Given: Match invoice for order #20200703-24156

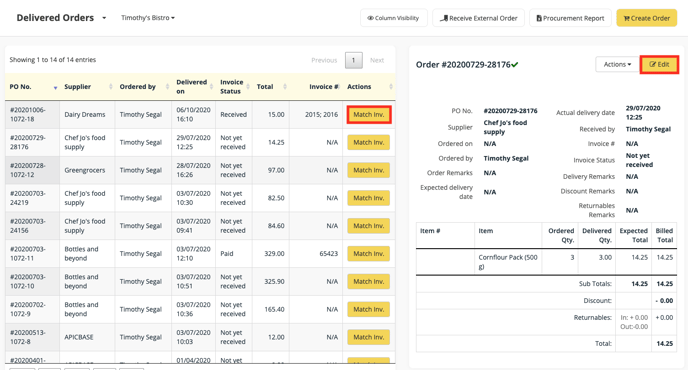Looking at the screenshot, I should [x=369, y=226].
